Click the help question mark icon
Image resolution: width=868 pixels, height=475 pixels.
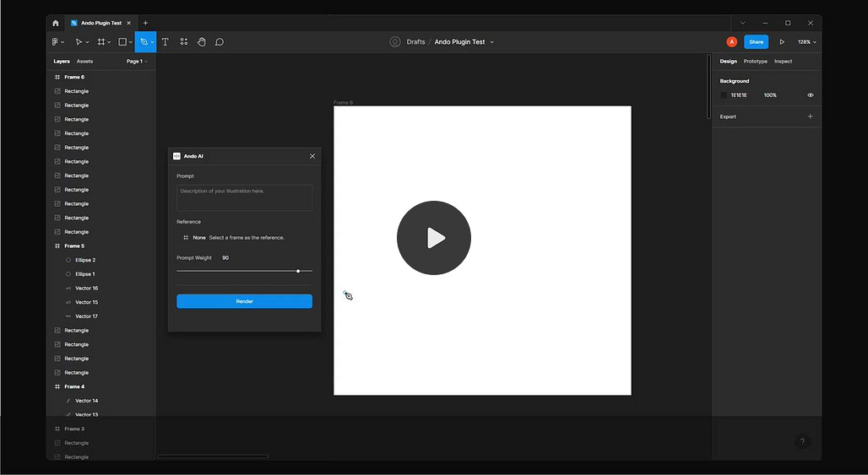pos(802,441)
